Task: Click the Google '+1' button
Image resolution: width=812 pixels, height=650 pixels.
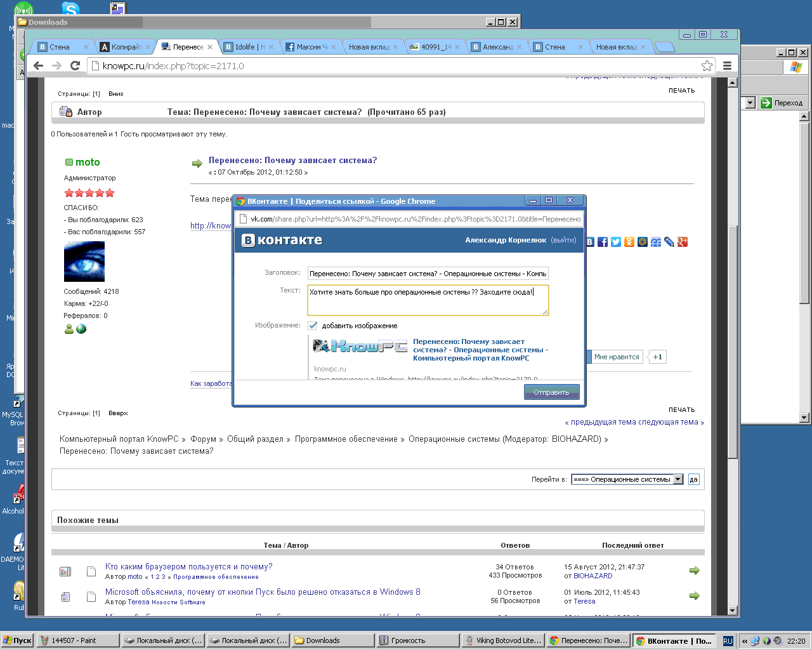Action: pos(657,357)
